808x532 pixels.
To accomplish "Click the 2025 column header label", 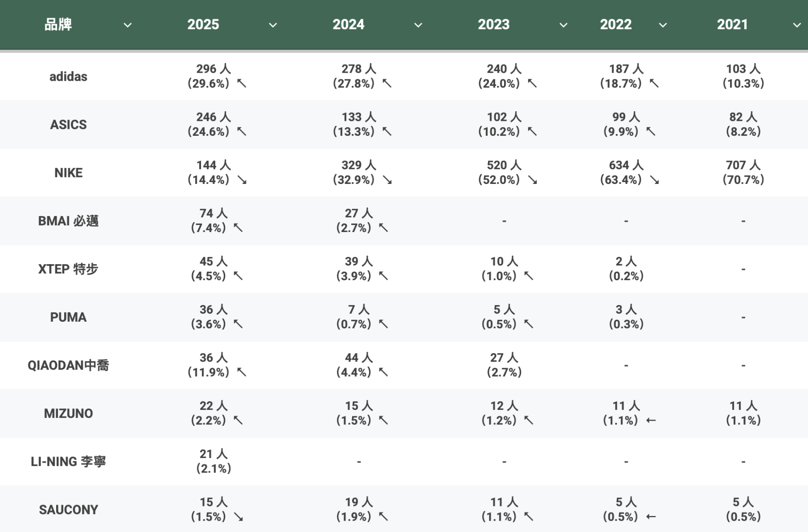I will click(x=203, y=25).
